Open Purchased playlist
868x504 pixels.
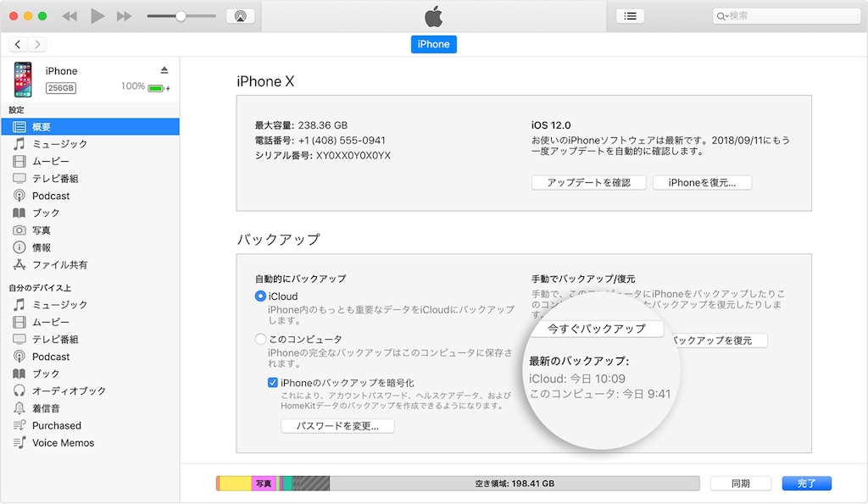point(90,425)
